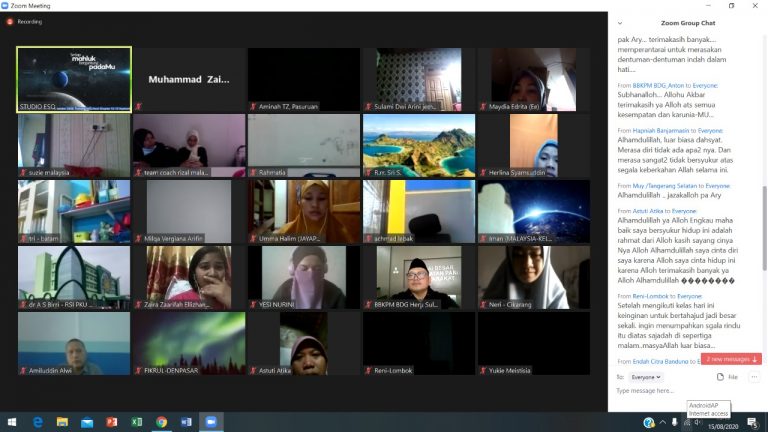The image size is (768, 432).
Task: Open the Windows Start menu
Action: 12,422
